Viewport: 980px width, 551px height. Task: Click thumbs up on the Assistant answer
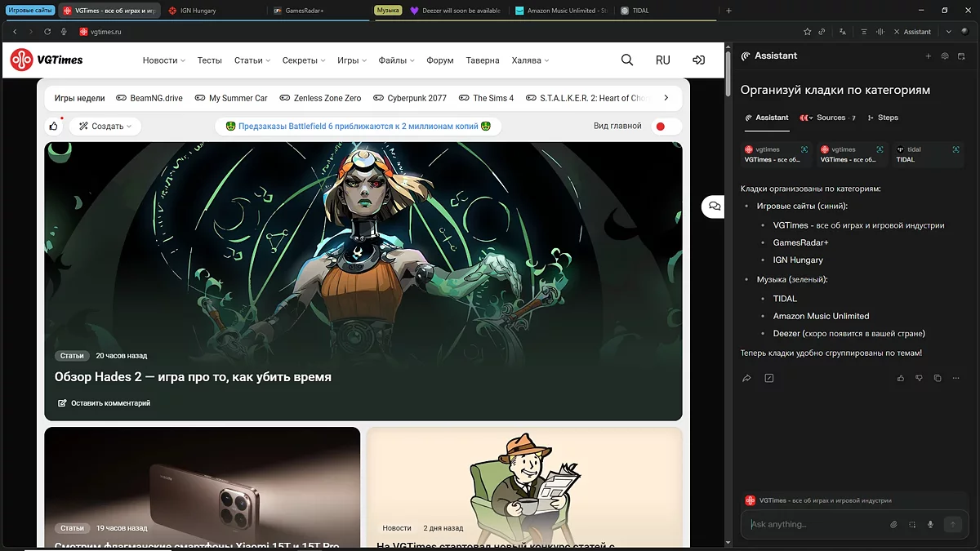click(x=901, y=379)
